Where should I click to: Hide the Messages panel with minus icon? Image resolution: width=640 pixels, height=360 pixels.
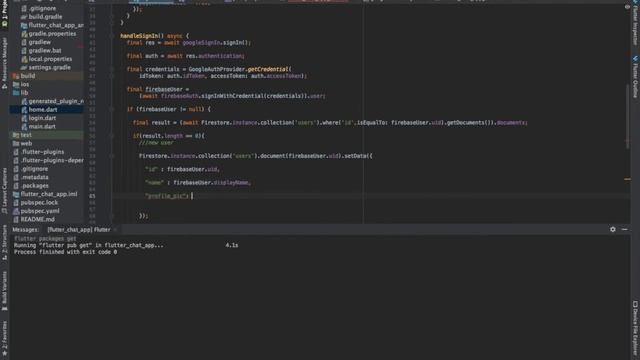pyautogui.click(x=624, y=229)
